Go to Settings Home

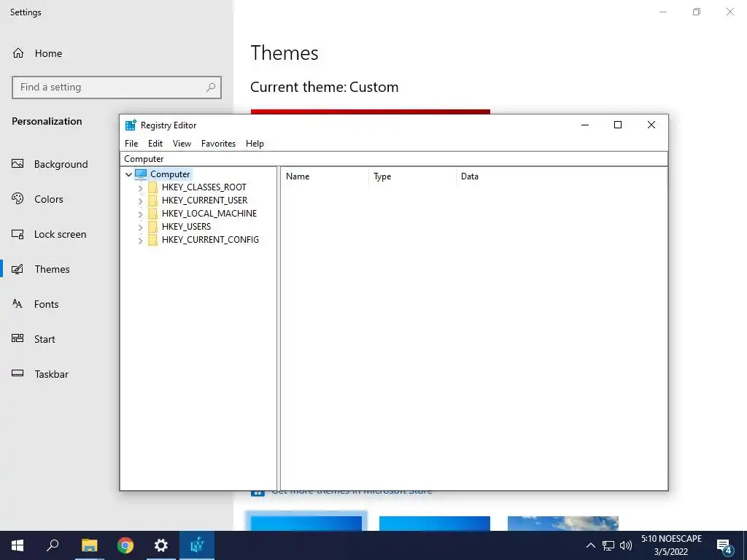click(37, 53)
